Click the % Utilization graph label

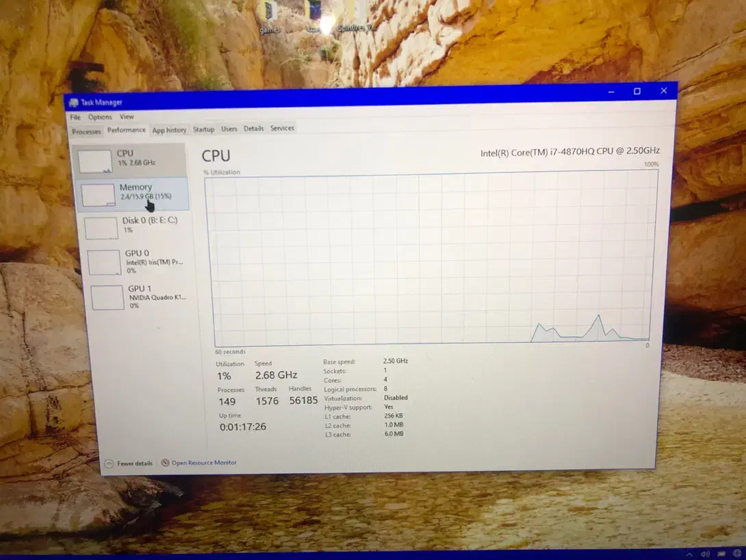coord(222,173)
